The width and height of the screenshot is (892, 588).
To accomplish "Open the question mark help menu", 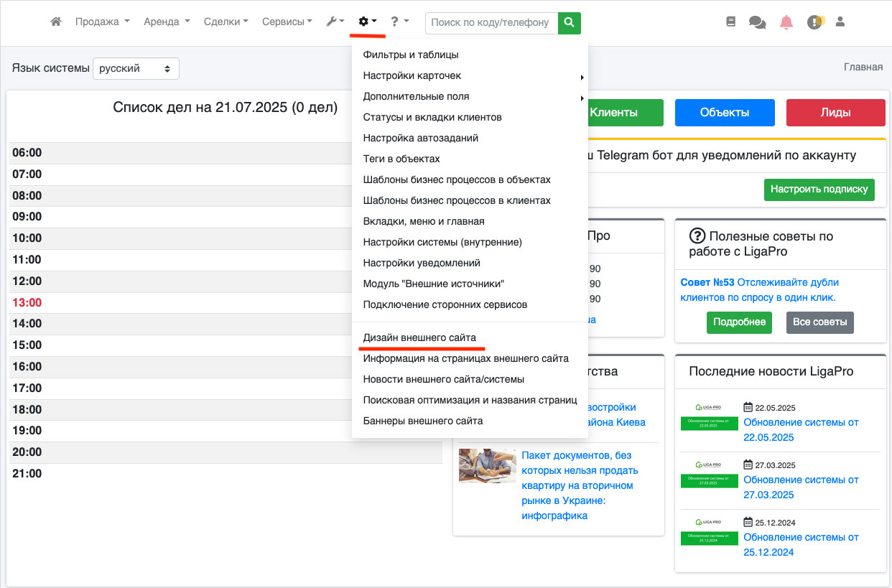I will coord(399,22).
